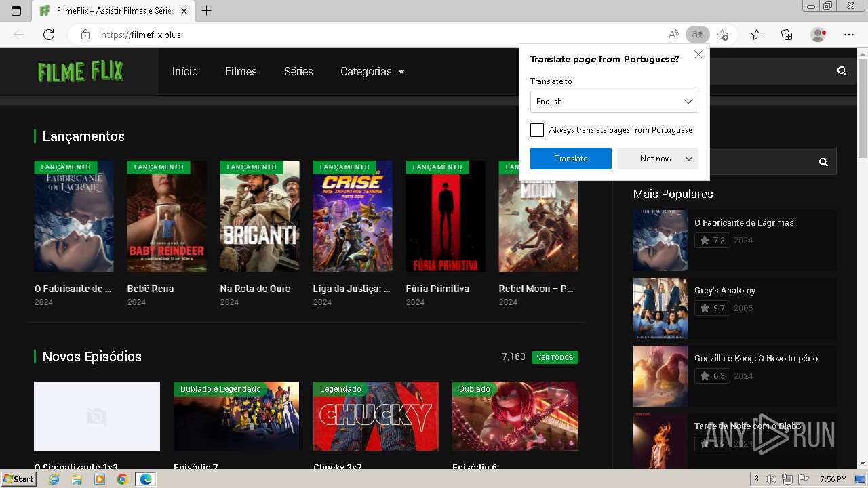Screen dimensions: 868x488
Task: Open the Fúria Primitiva poster
Action: 446,216
